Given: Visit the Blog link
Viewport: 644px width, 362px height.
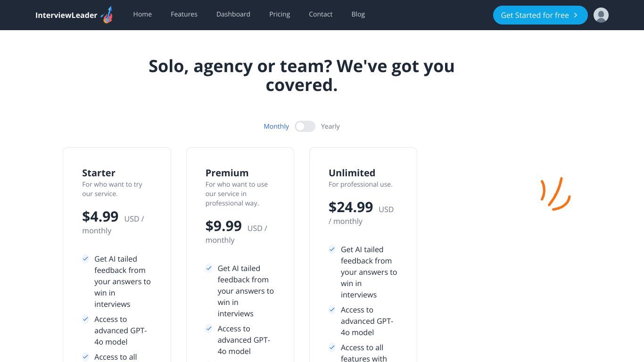Looking at the screenshot, I should pyautogui.click(x=358, y=14).
